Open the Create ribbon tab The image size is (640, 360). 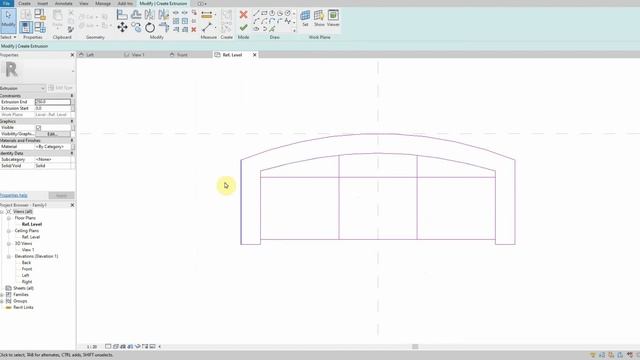point(24,3)
